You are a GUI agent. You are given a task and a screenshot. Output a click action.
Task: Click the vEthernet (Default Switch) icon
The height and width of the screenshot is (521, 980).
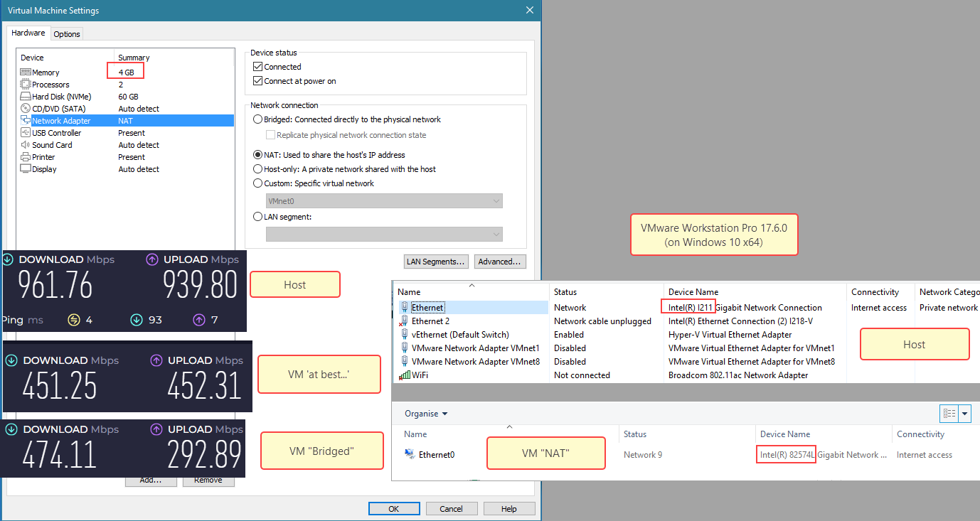click(x=404, y=335)
